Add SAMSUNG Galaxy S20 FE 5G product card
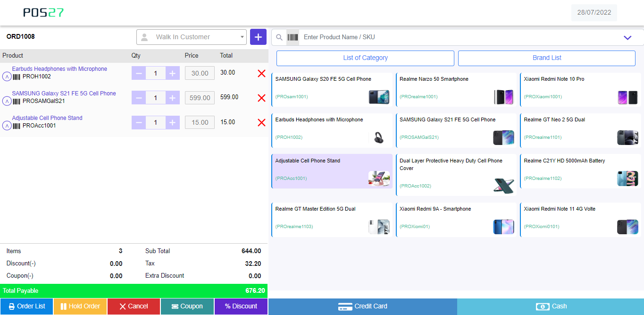 click(x=332, y=90)
